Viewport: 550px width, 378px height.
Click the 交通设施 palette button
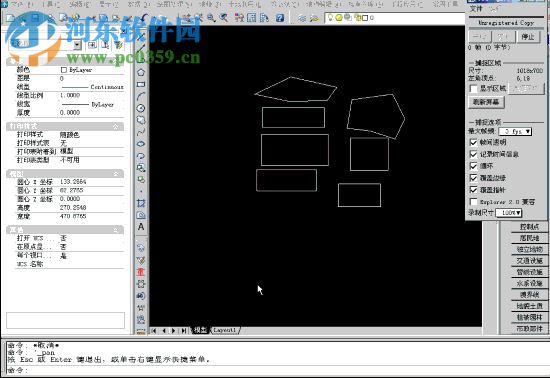pos(530,261)
